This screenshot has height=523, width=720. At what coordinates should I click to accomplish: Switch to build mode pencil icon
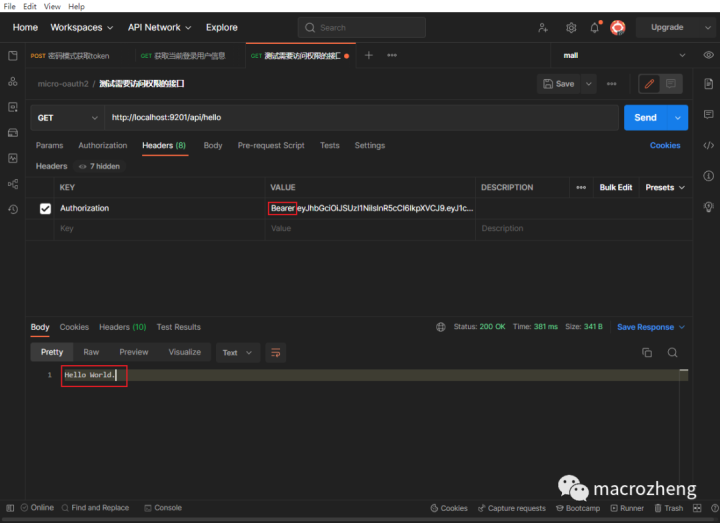(x=649, y=84)
